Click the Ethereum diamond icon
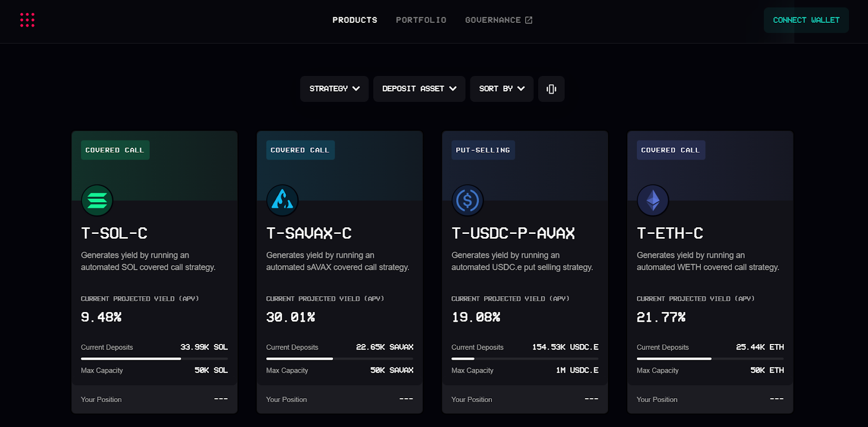868x427 pixels. pos(653,200)
